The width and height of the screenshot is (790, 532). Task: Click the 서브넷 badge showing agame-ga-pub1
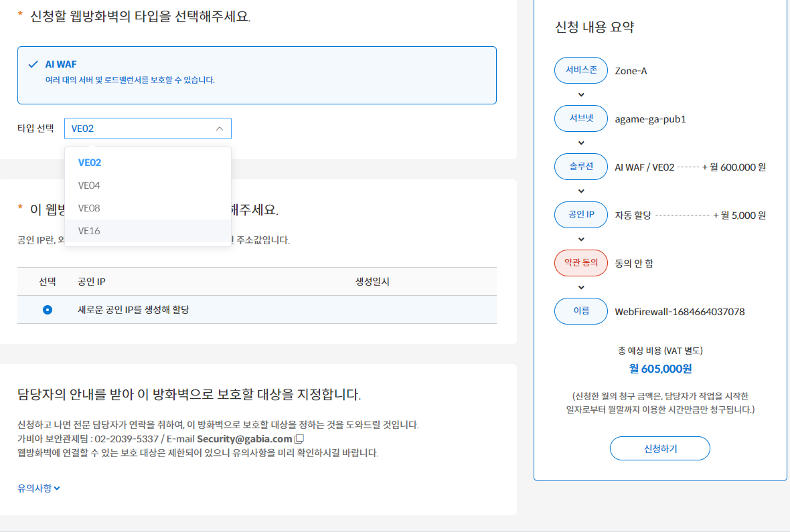point(580,118)
